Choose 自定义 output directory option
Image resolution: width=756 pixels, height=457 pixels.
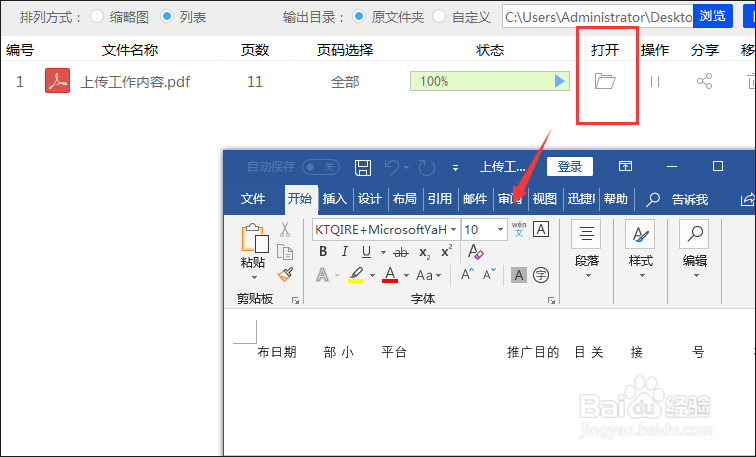[x=439, y=16]
